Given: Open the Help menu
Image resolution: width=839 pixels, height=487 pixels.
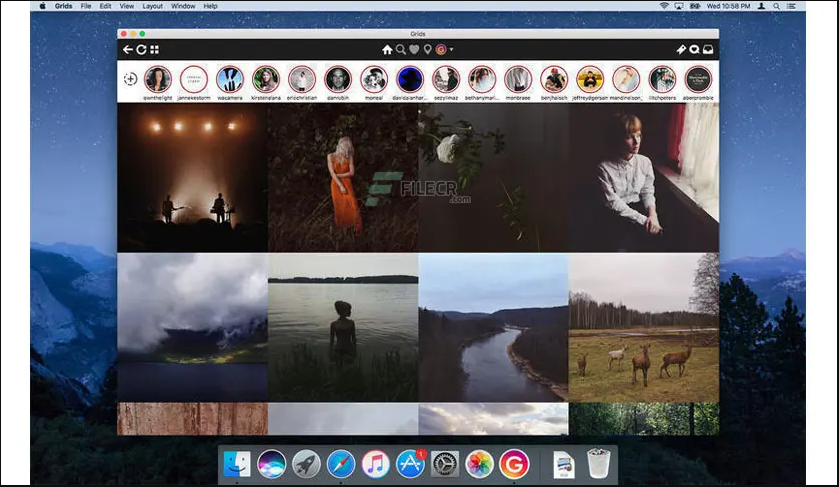Looking at the screenshot, I should pyautogui.click(x=210, y=6).
